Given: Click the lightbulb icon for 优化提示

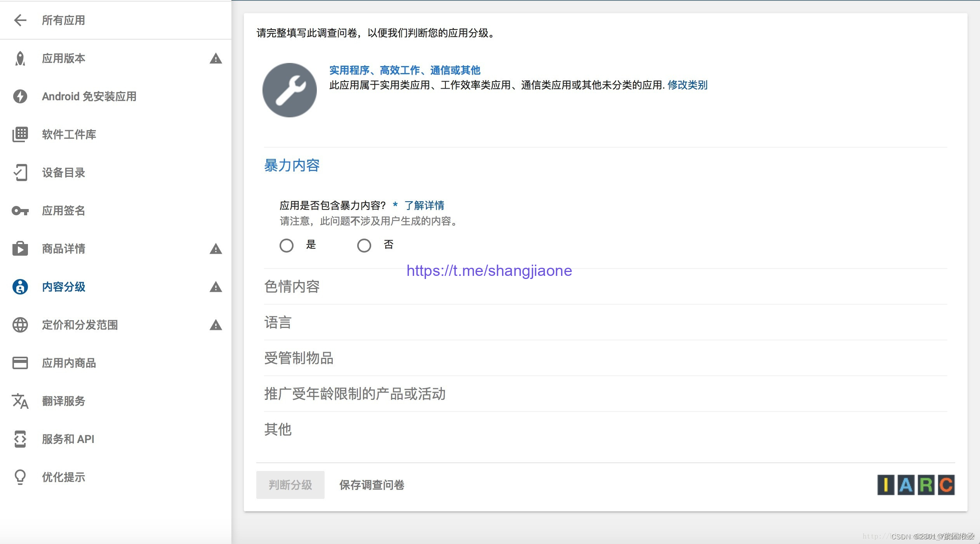Looking at the screenshot, I should coord(20,477).
